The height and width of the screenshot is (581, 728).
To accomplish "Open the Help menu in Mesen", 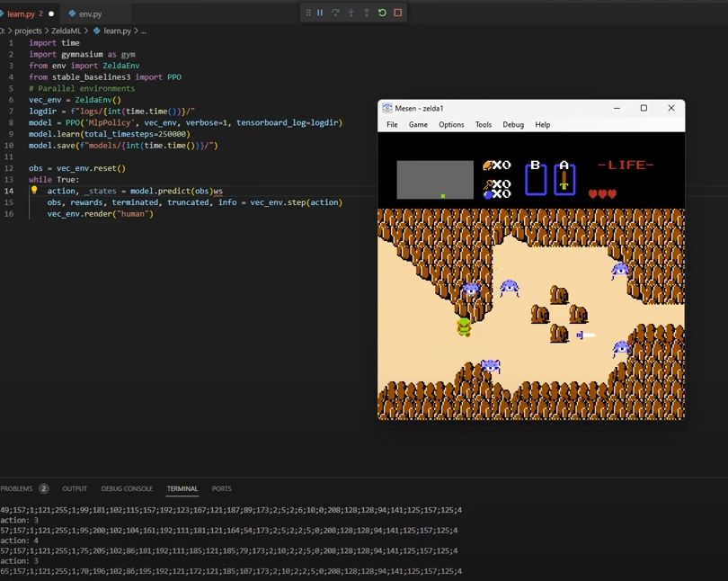I will coord(542,124).
